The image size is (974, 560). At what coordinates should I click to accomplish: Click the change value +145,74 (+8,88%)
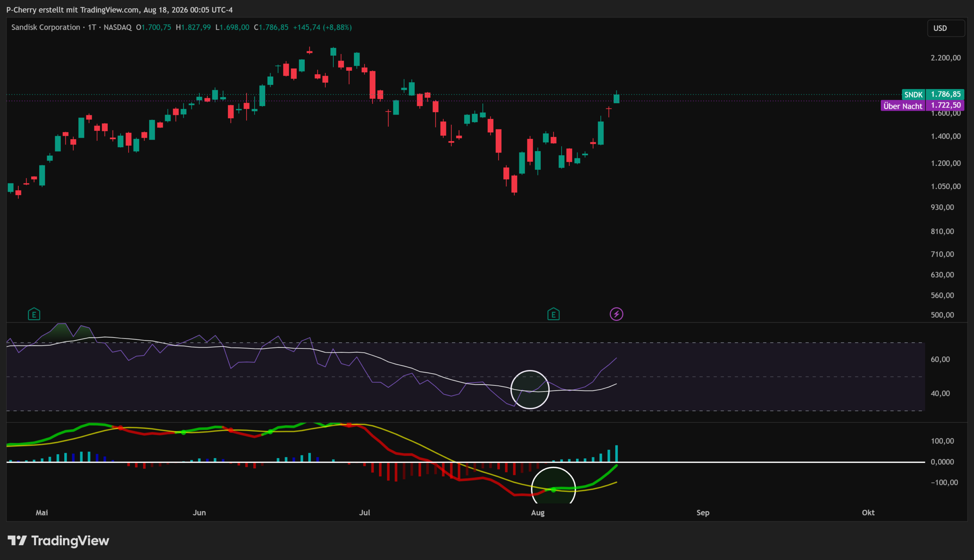click(x=322, y=27)
